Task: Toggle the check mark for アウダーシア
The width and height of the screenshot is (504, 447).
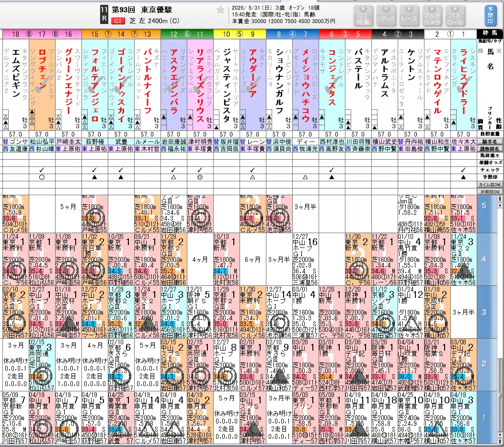Action: pos(252,170)
